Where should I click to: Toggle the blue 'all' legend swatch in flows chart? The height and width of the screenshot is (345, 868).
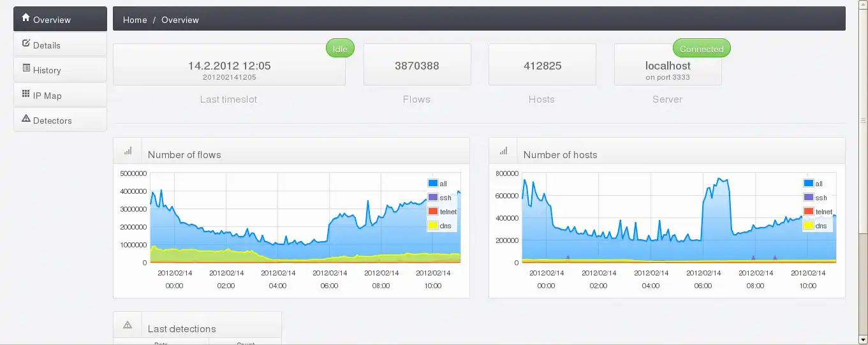point(433,184)
